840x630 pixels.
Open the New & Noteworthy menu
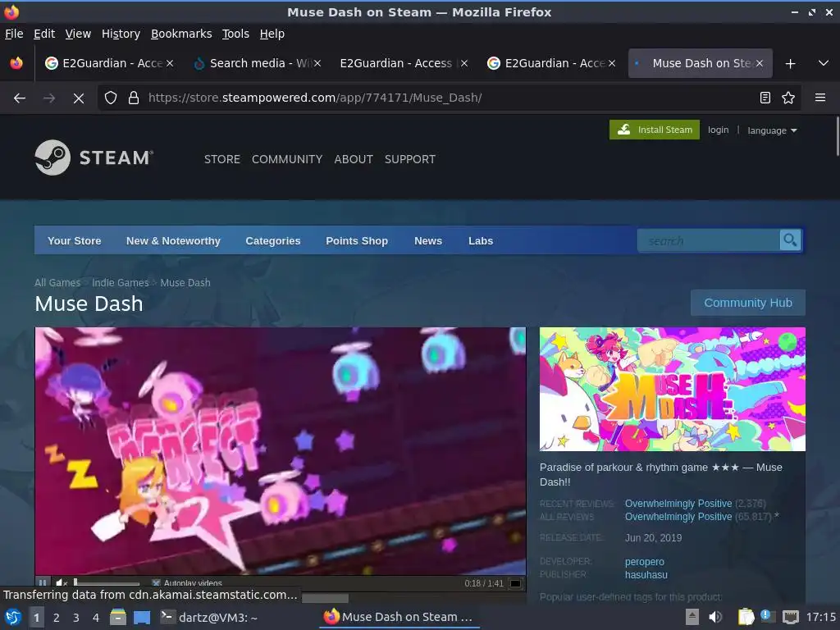coord(173,240)
